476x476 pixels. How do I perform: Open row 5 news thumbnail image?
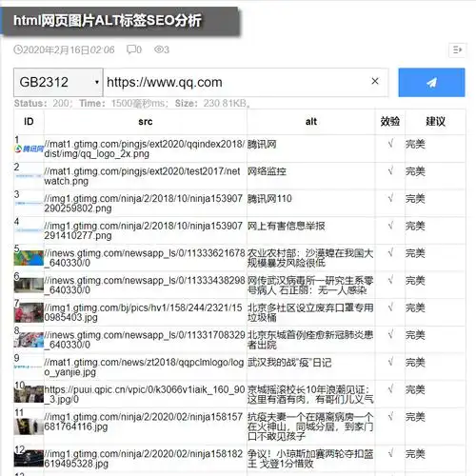29,258
